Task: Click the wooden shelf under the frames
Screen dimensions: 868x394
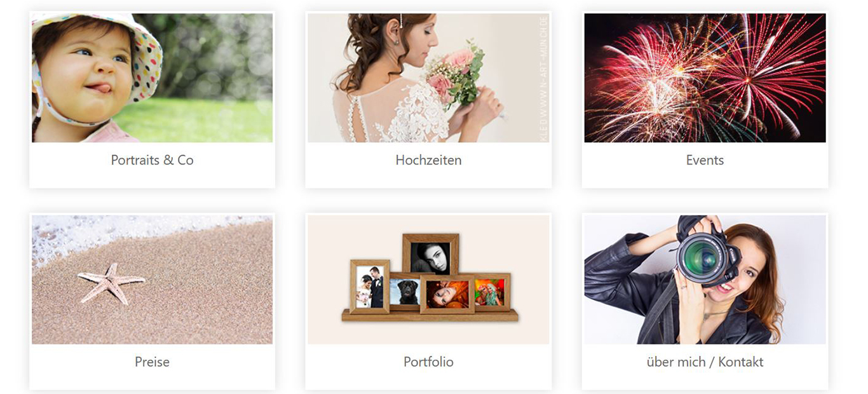Action: click(430, 315)
